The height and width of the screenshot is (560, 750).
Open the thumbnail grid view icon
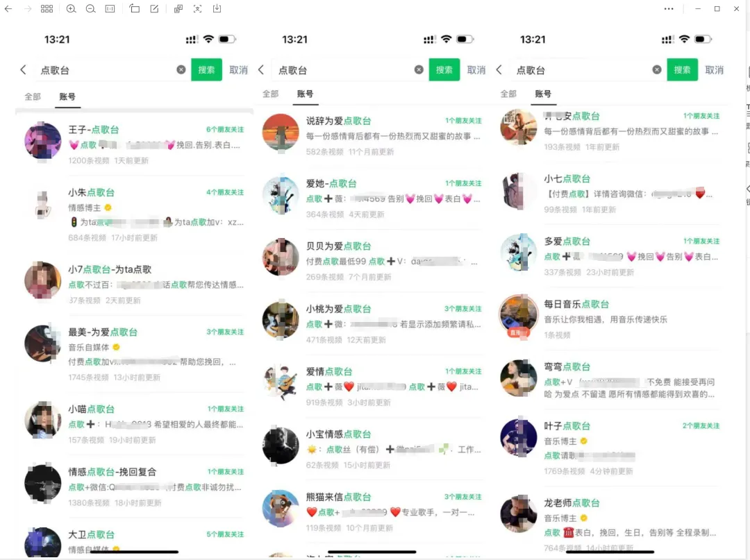coord(47,8)
